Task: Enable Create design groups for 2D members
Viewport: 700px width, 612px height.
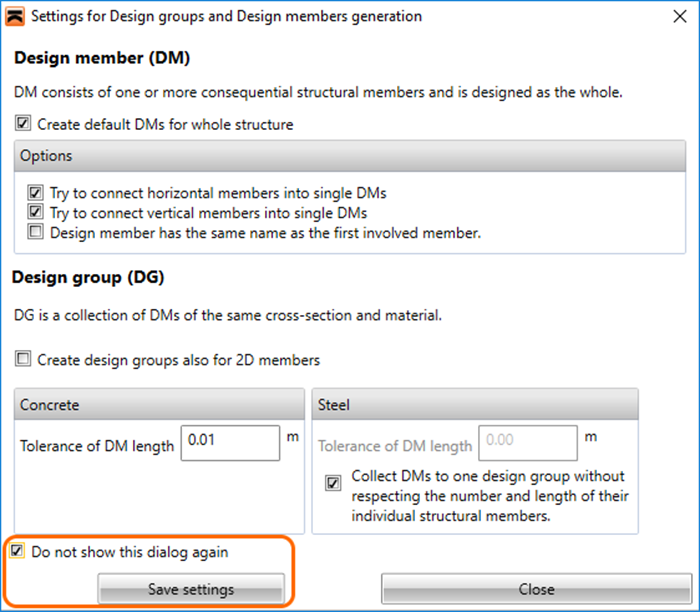Action: coord(23,359)
